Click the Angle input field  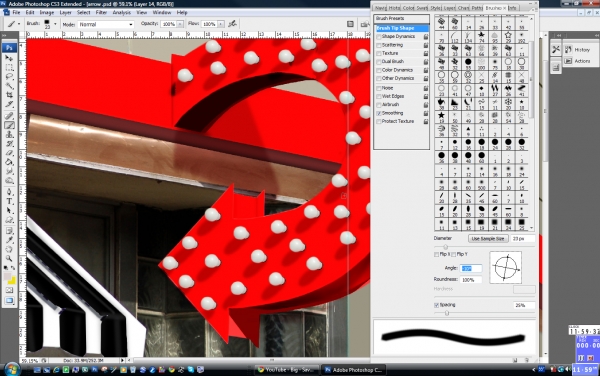coord(471,269)
